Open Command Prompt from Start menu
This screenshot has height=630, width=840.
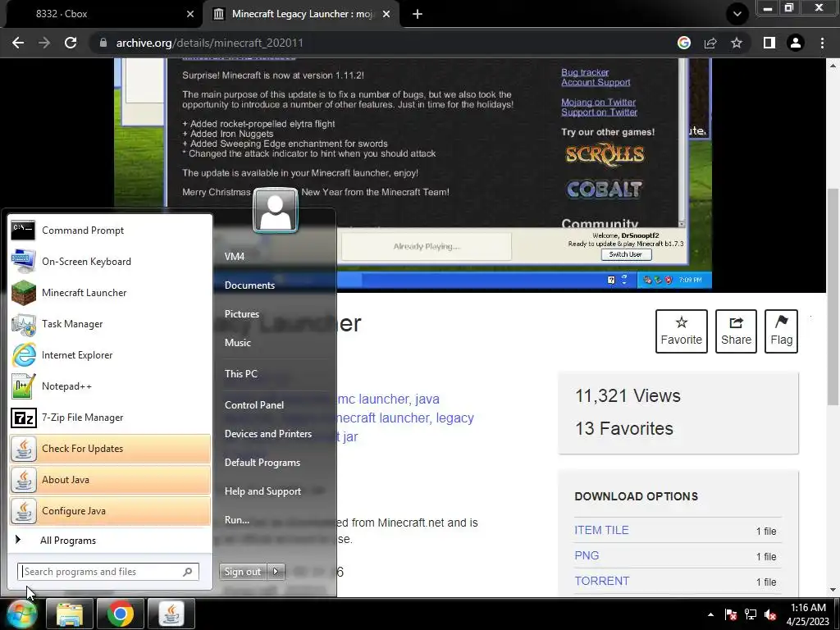tap(110, 231)
